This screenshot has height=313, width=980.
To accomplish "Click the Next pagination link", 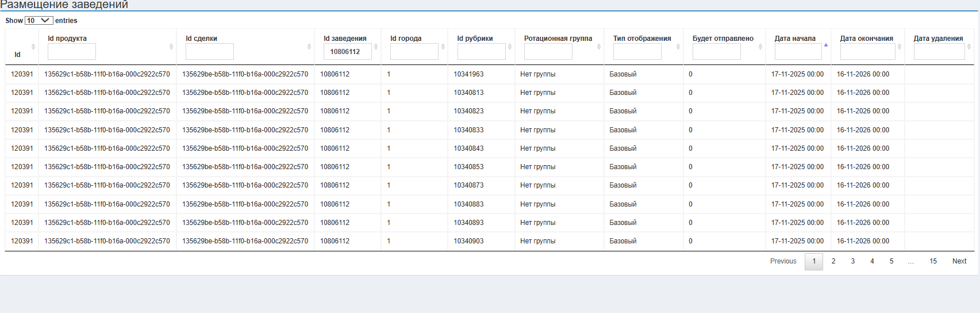I will (959, 261).
